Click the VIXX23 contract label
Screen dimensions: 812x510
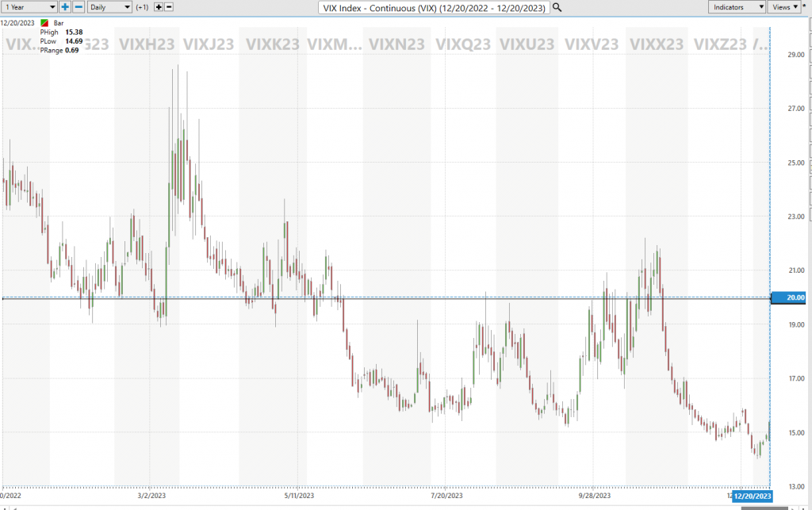click(x=657, y=44)
